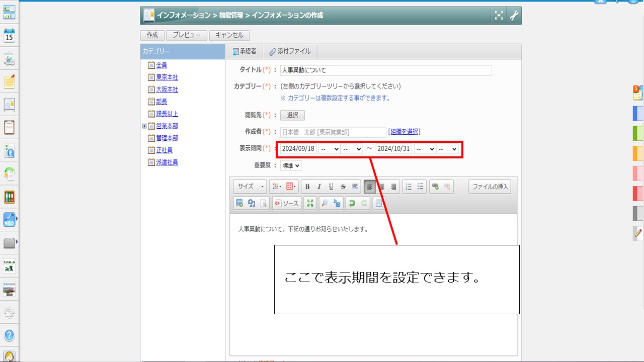This screenshot has width=644, height=362.
Task: Apply italic formatting in editor
Action: tap(319, 187)
